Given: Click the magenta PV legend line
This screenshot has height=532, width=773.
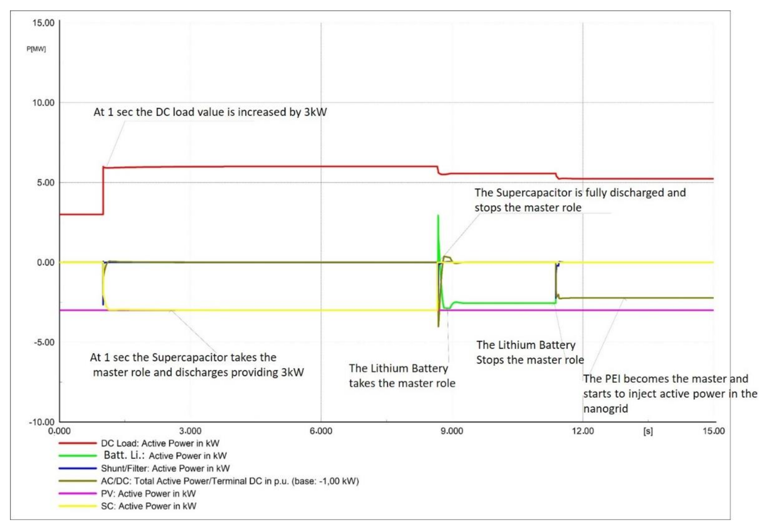Looking at the screenshot, I should click(x=77, y=494).
